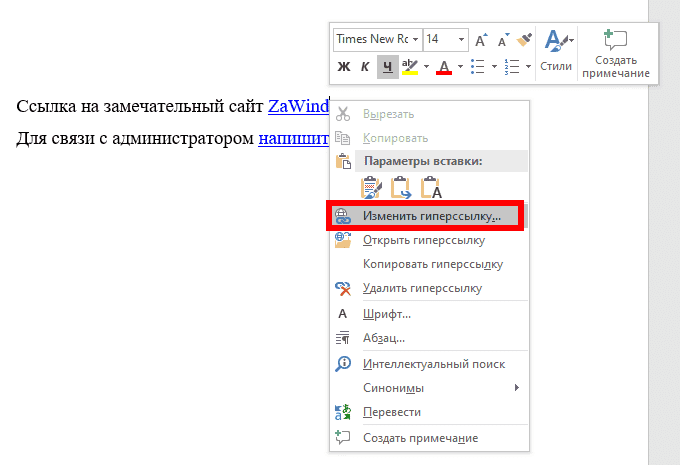Open the font size dropdown arrow
The width and height of the screenshot is (680, 465).
(x=461, y=39)
